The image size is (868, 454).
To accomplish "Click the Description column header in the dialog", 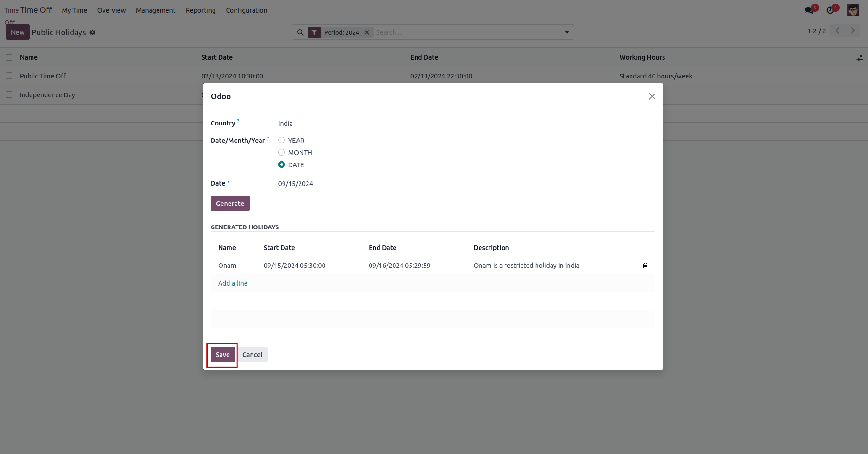I will [491, 248].
